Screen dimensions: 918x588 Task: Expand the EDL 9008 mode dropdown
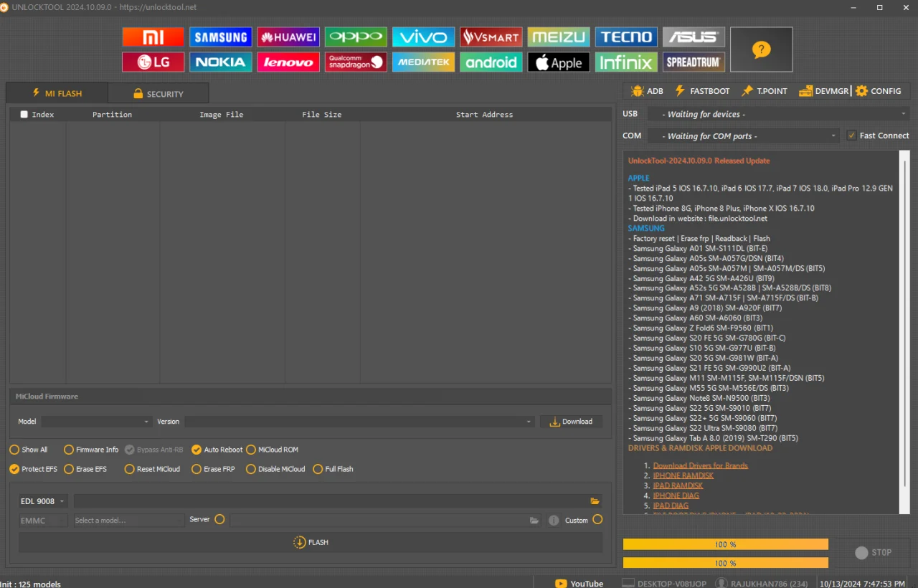coord(43,501)
